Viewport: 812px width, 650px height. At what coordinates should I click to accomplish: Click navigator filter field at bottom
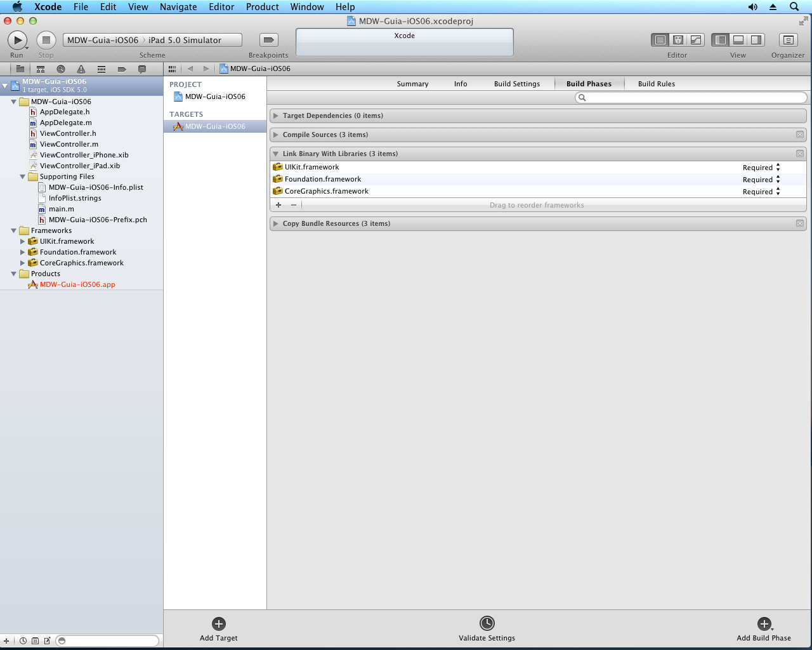pos(107,640)
